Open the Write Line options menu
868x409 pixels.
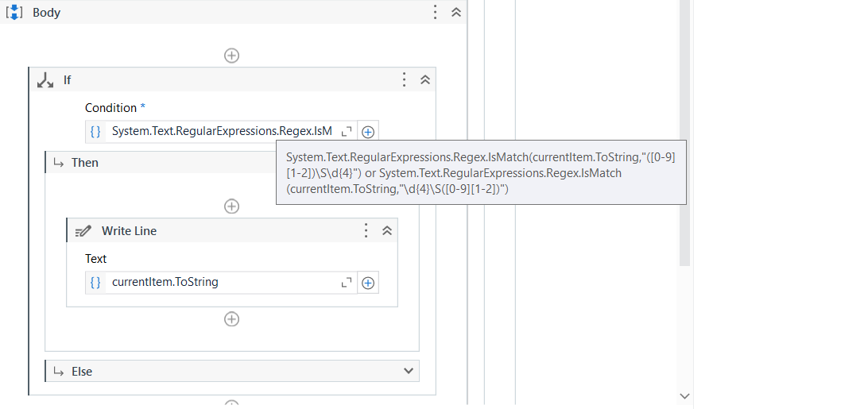[x=366, y=231]
